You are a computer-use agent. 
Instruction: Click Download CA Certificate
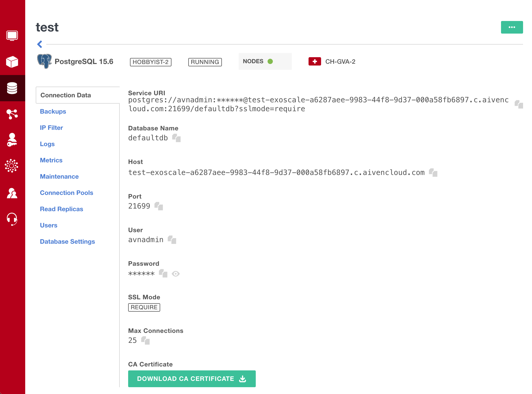[x=191, y=379]
